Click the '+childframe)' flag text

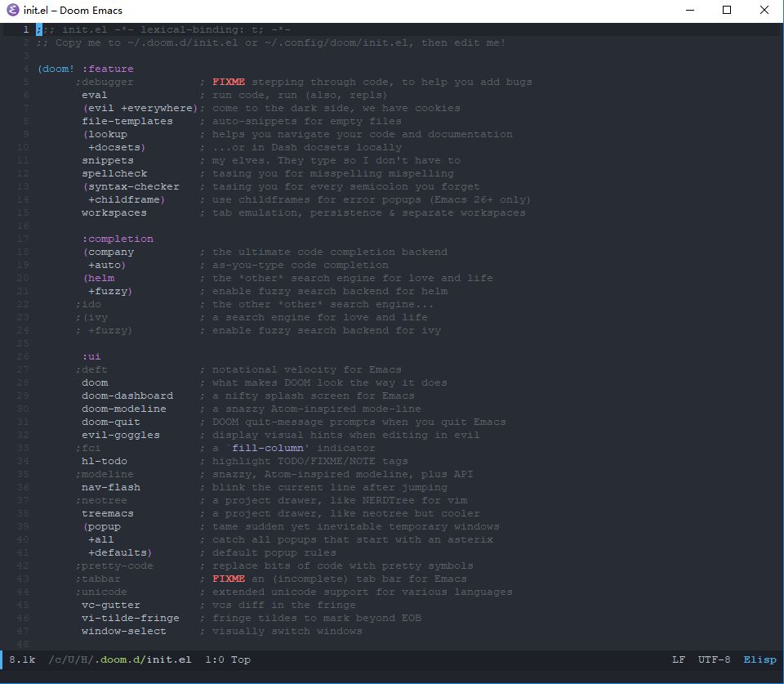(127, 199)
